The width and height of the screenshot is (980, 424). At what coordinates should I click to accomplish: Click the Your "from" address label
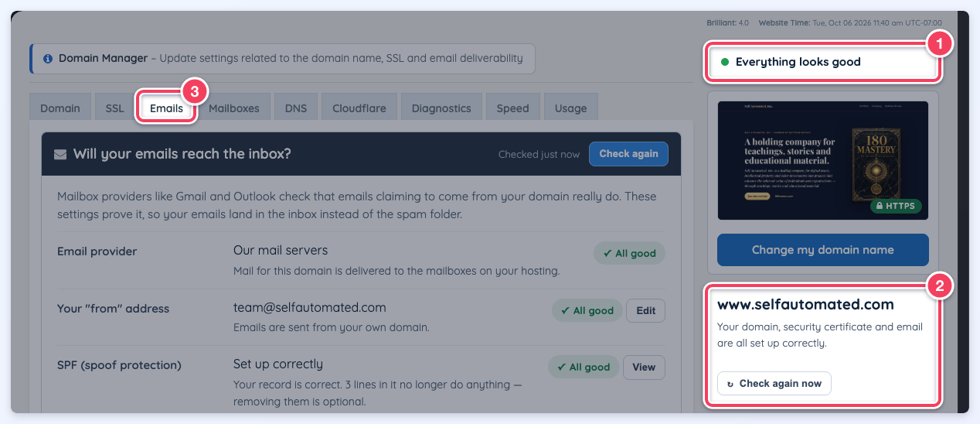click(113, 308)
